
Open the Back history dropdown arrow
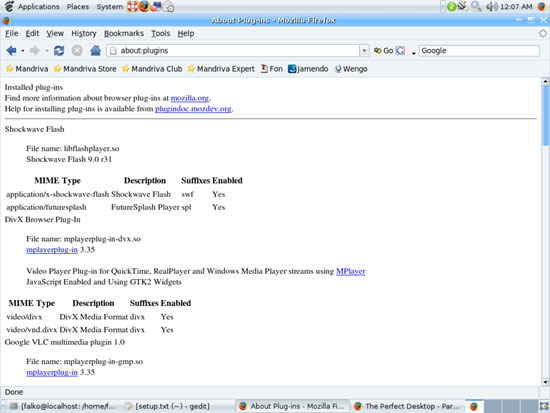click(22, 51)
